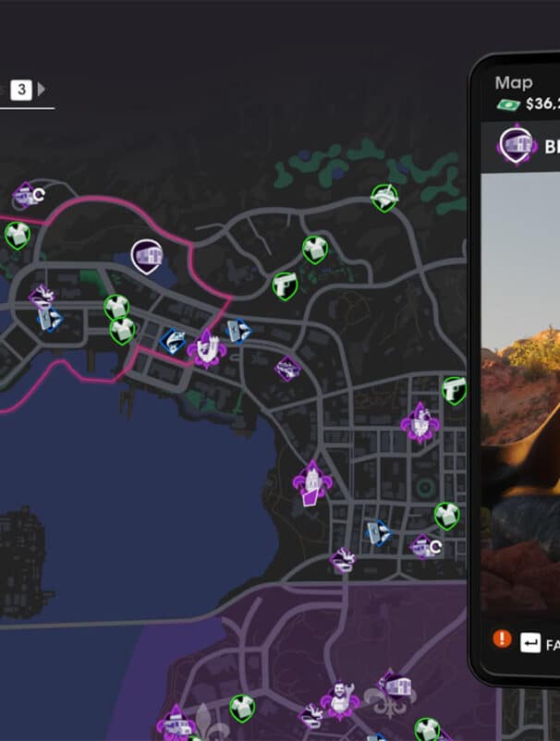This screenshot has width=560, height=741.
Task: Select the topmost purple marker with letter C
Action: tap(30, 194)
